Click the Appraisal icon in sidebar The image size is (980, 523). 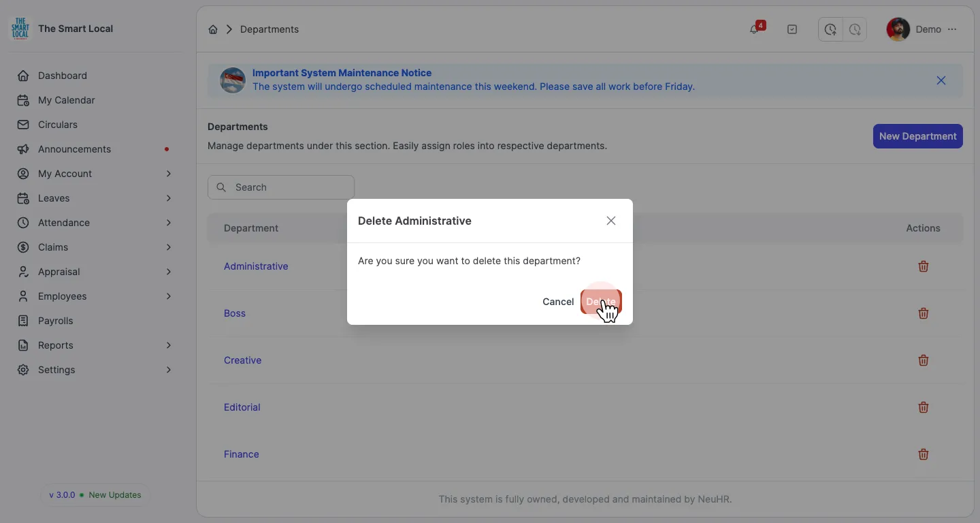pos(23,272)
